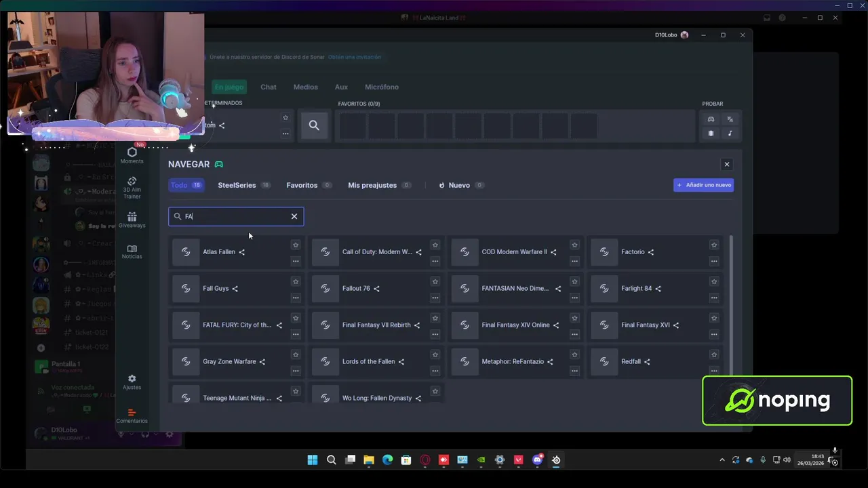This screenshot has height=488, width=868.
Task: Switch to the SteelSeries presets tab
Action: pos(244,185)
